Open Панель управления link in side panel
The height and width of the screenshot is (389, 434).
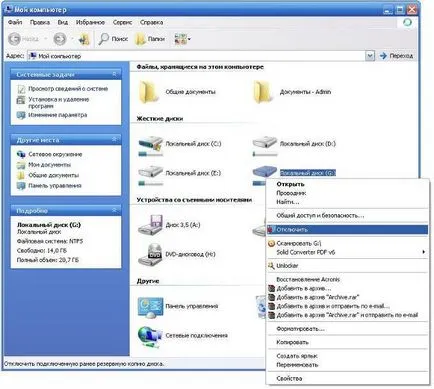(55, 186)
